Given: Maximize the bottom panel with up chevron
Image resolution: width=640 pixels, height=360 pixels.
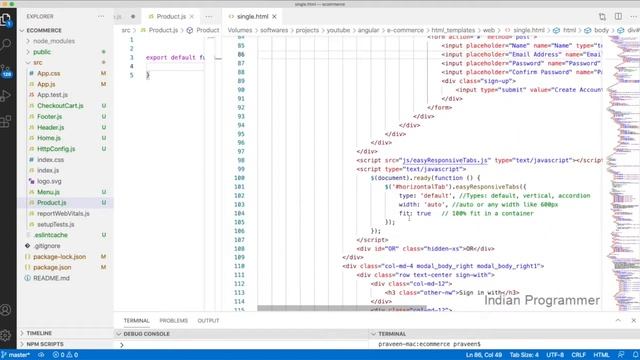Looking at the screenshot, I should [x=618, y=320].
